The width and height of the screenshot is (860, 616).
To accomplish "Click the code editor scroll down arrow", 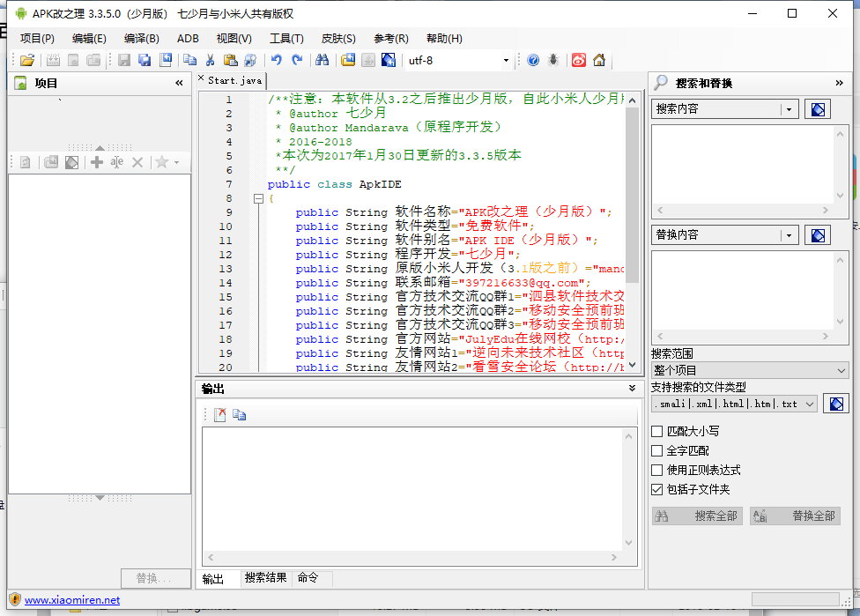I will (632, 365).
